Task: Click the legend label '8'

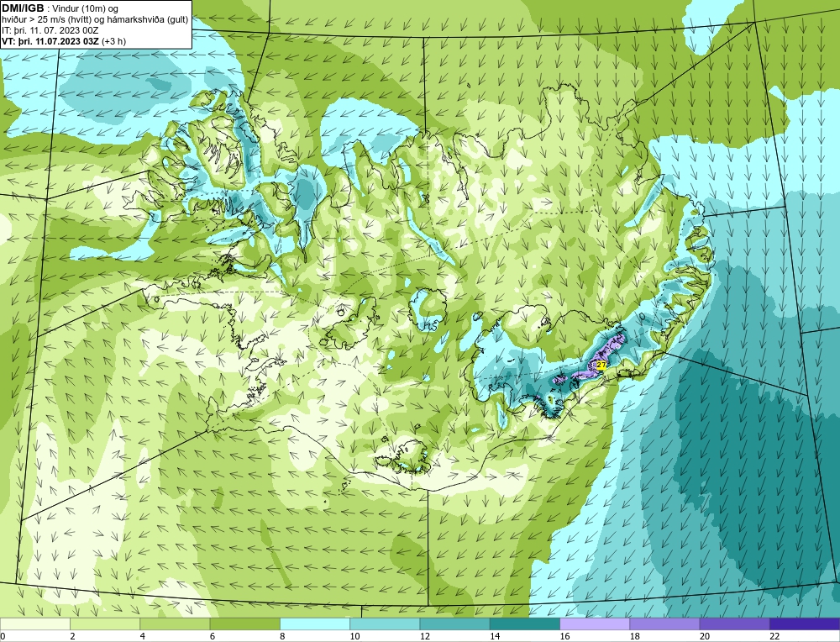Action: (282, 637)
